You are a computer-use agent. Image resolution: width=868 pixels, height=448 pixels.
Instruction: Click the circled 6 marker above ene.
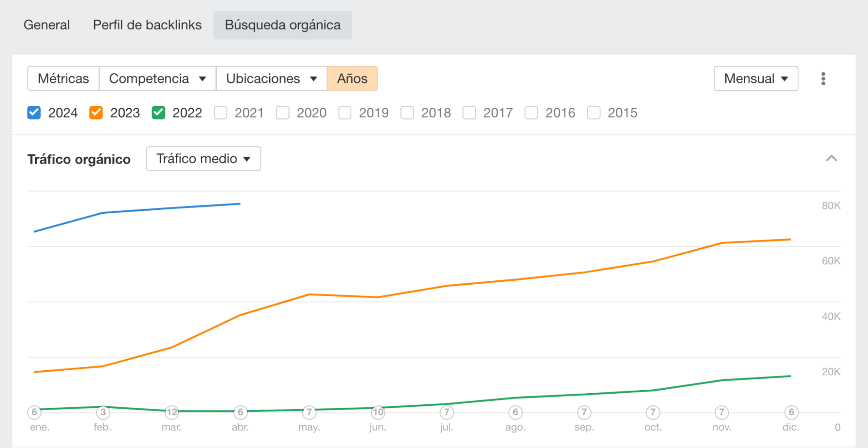33,412
